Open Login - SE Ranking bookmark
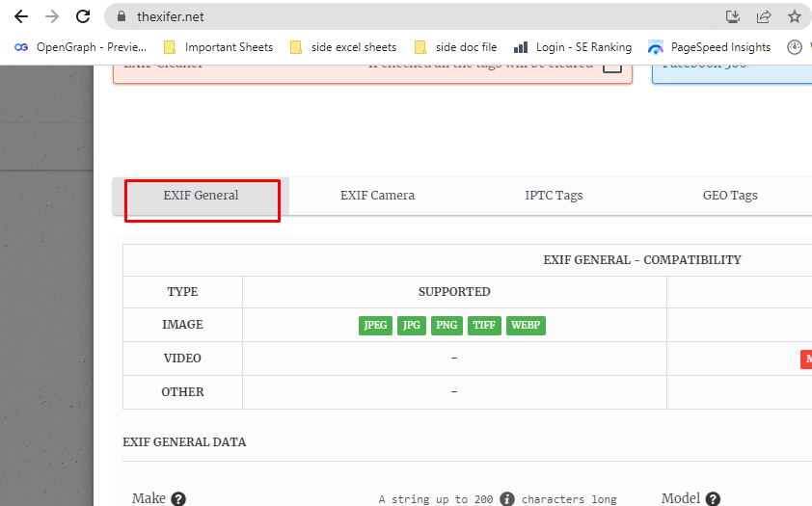Viewport: 812px width, 506px height. [573, 47]
